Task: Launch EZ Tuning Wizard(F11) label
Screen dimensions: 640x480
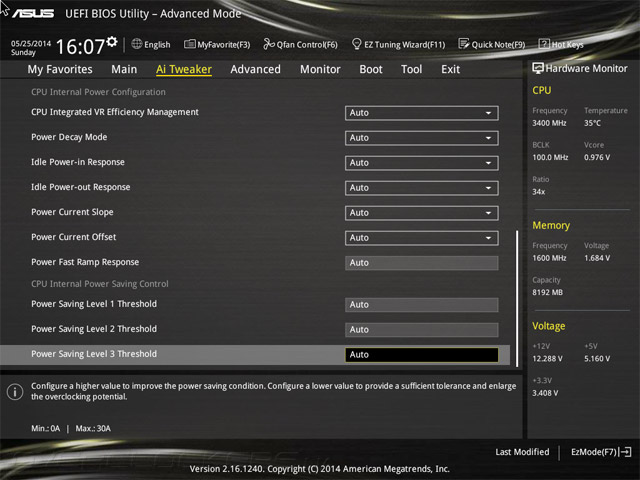Action: coord(404,44)
